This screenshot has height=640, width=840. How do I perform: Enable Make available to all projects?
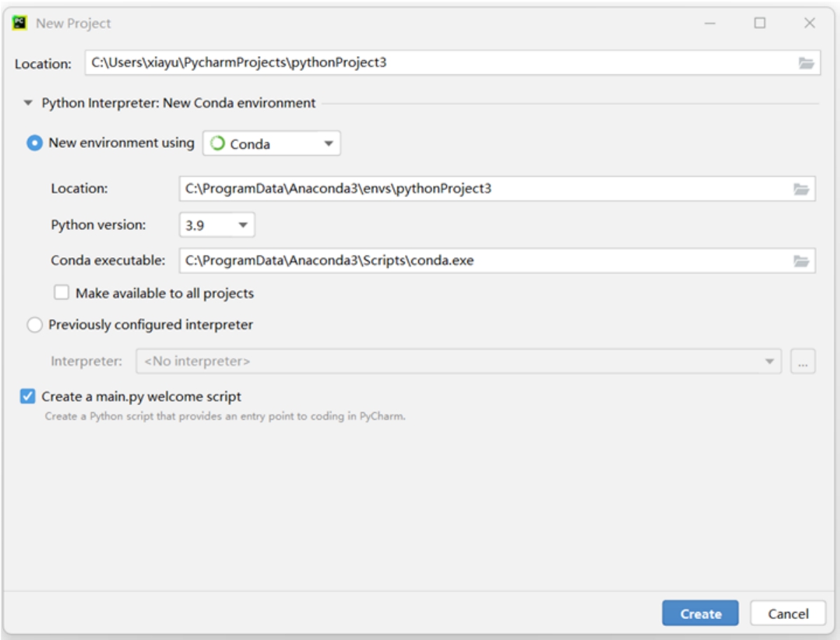(x=62, y=292)
